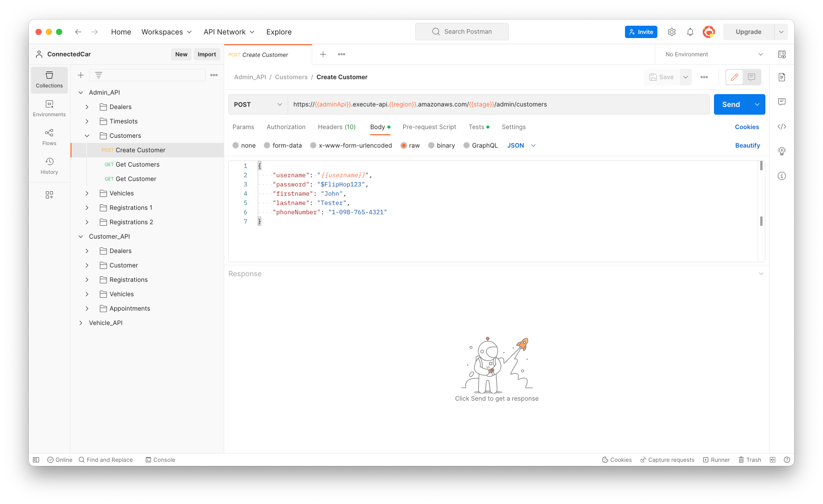
Task: Open the configure workspace sidebar grid icon
Action: point(49,195)
